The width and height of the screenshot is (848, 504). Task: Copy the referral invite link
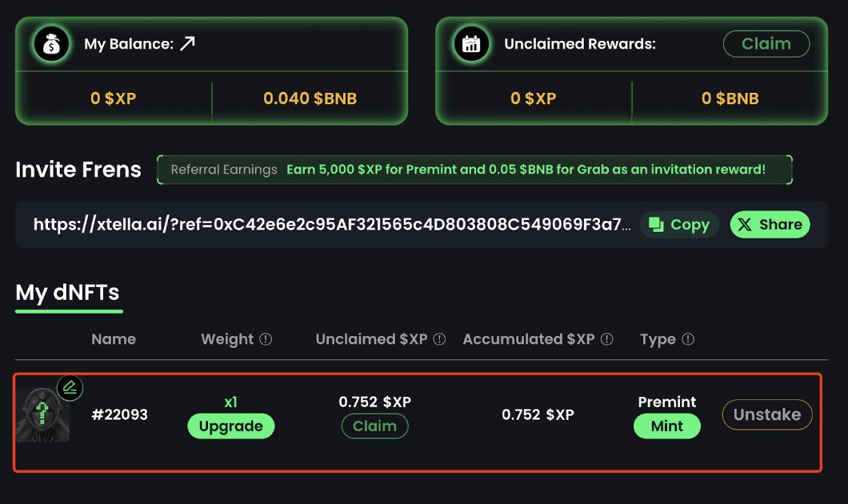679,225
